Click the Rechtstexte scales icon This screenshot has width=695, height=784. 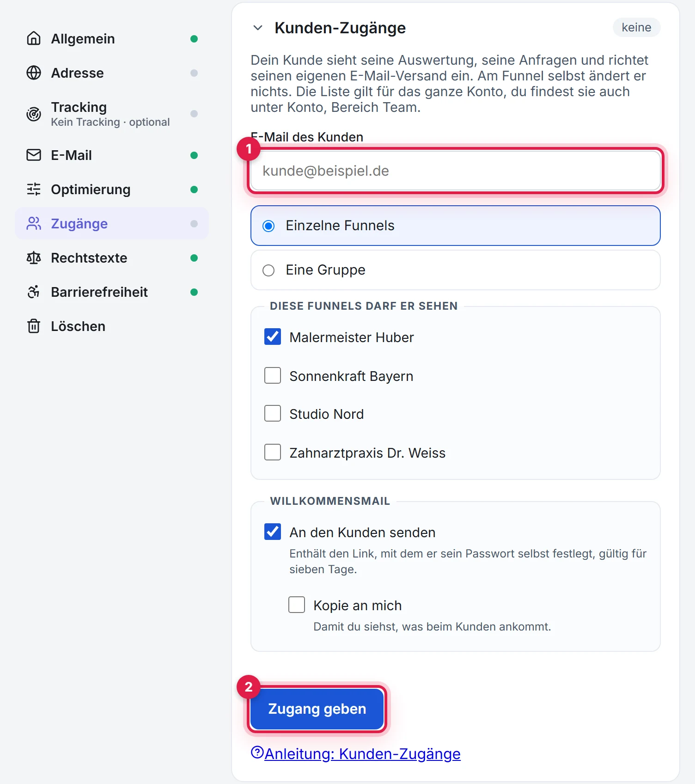pyautogui.click(x=34, y=257)
